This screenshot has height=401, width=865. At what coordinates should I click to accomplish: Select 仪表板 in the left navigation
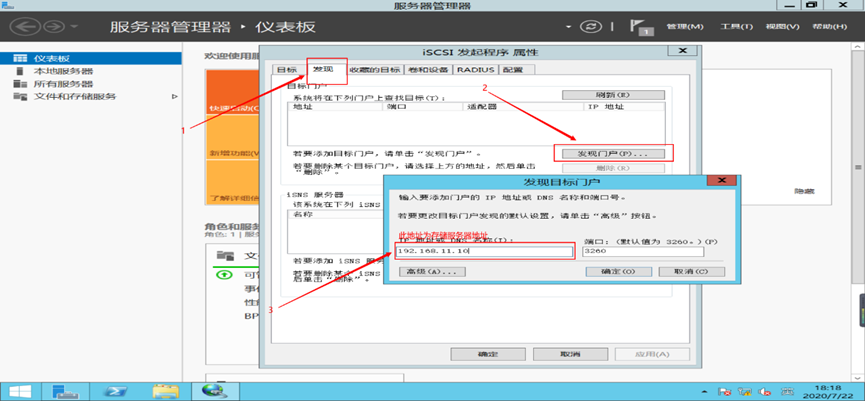91,58
